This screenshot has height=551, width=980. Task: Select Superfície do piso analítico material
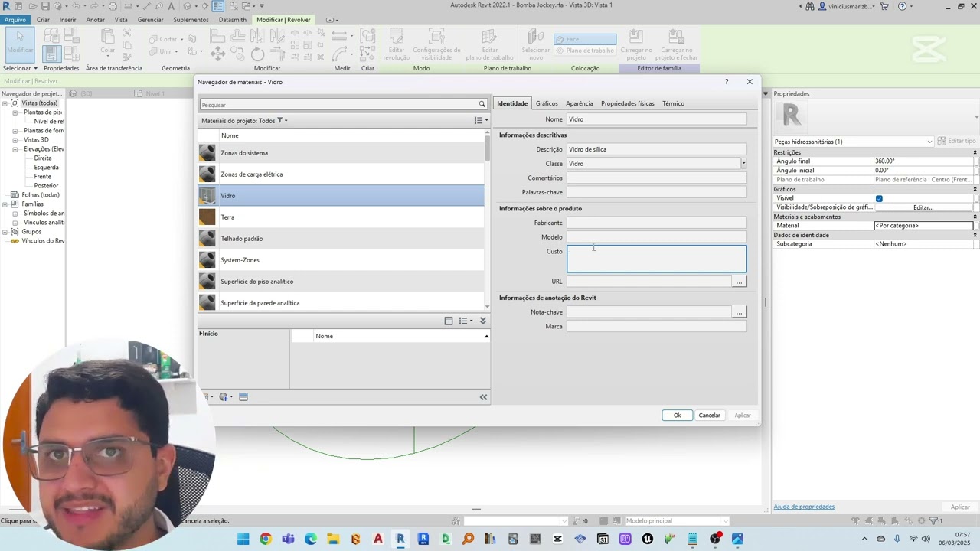[341, 282]
